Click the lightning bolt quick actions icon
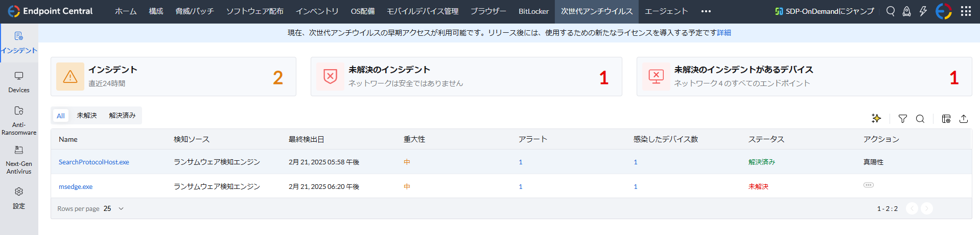The width and height of the screenshot is (980, 235). [923, 11]
